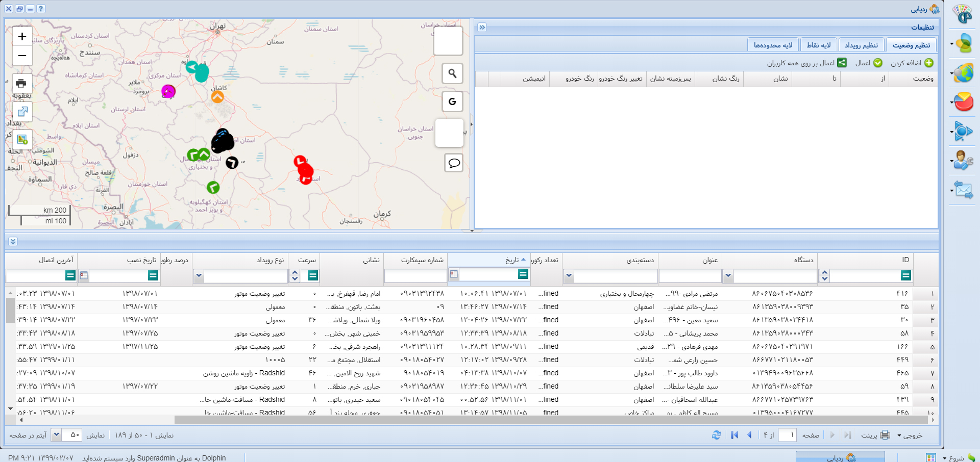Click the title filter input field
This screenshot has width=980, height=462.
tap(690, 276)
